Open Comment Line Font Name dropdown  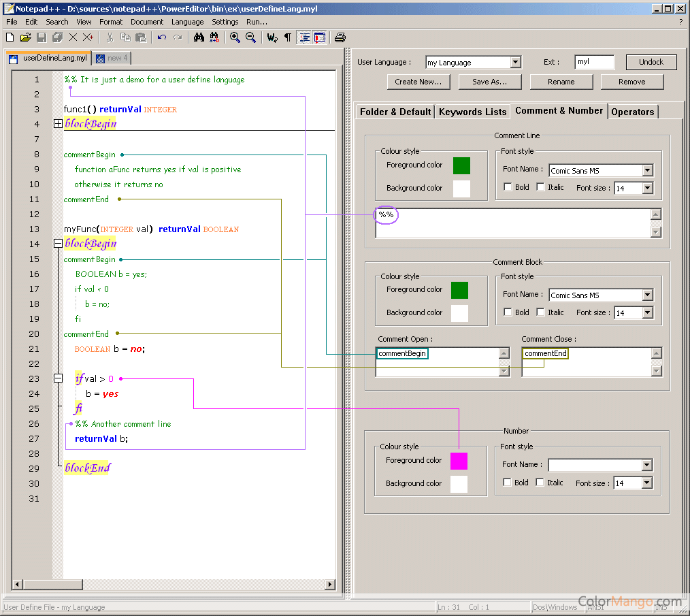[647, 171]
